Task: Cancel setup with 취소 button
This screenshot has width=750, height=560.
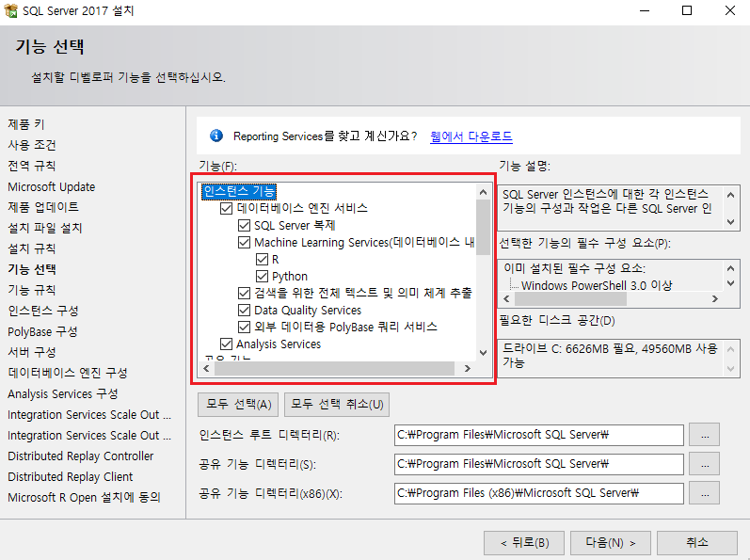Action: click(697, 543)
